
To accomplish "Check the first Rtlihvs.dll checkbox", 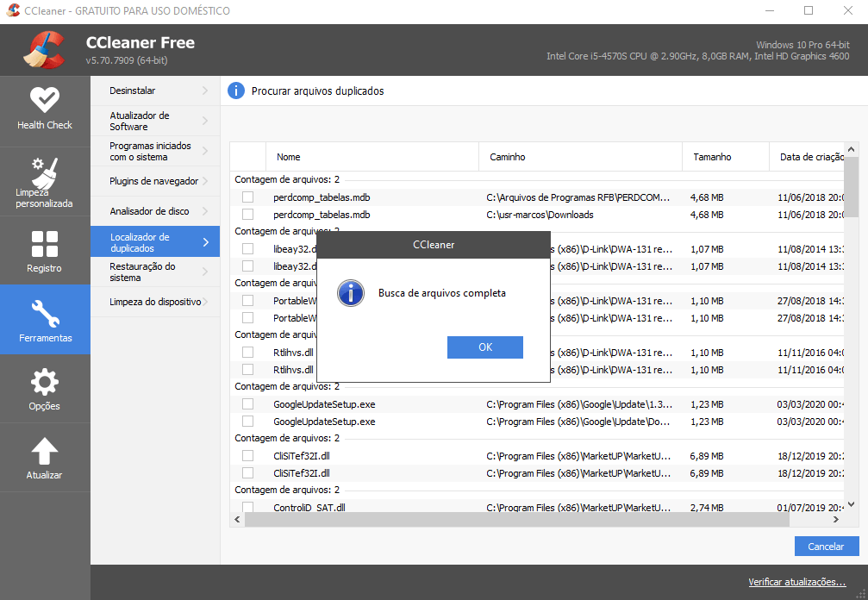I will click(248, 353).
